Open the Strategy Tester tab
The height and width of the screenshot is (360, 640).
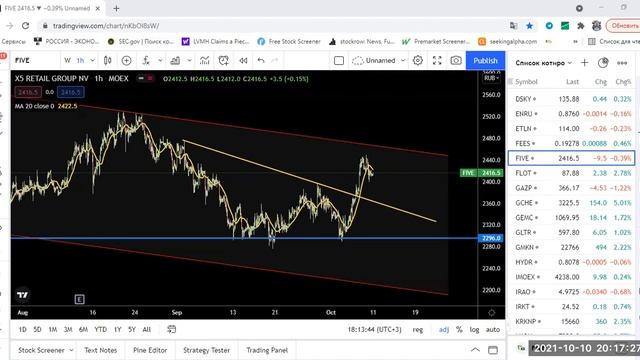(207, 350)
